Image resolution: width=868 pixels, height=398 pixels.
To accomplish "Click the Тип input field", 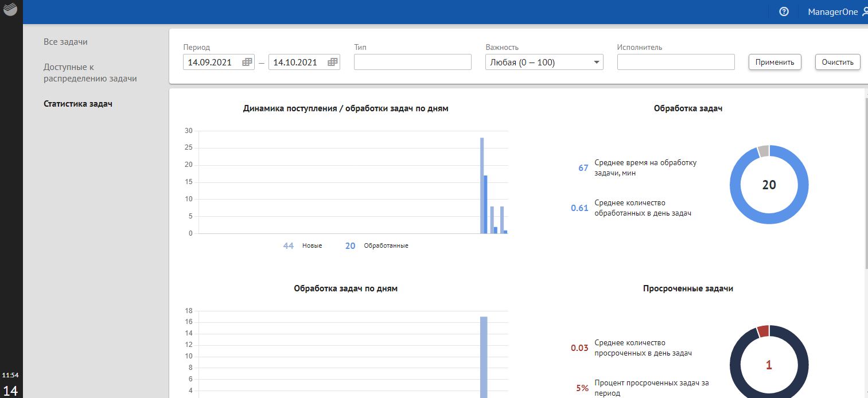I will click(412, 62).
